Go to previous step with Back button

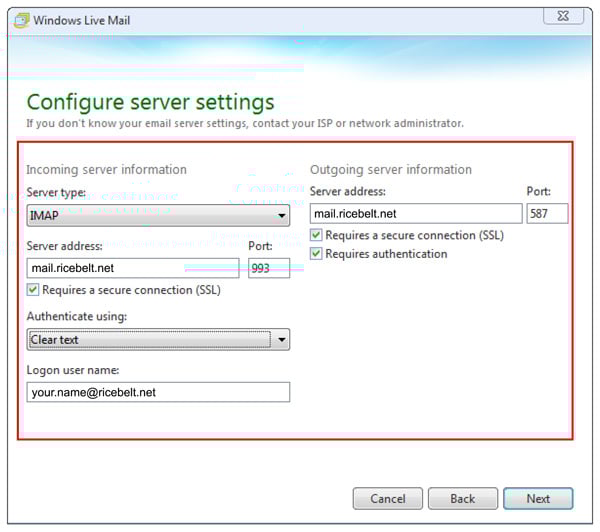(462, 498)
